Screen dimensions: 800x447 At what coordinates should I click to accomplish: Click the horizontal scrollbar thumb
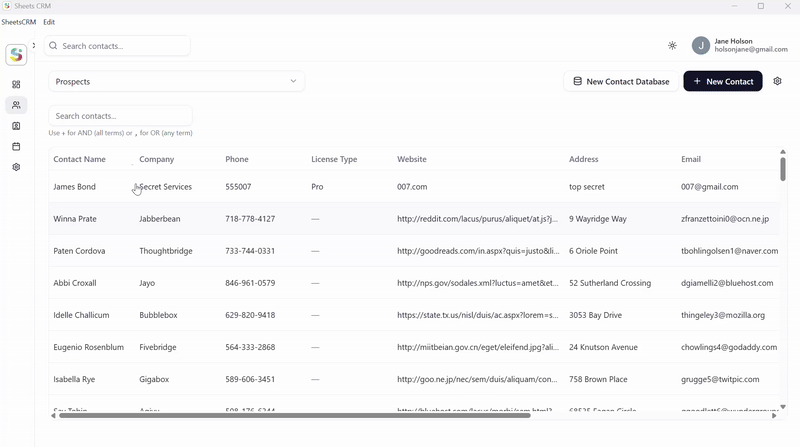pos(295,415)
